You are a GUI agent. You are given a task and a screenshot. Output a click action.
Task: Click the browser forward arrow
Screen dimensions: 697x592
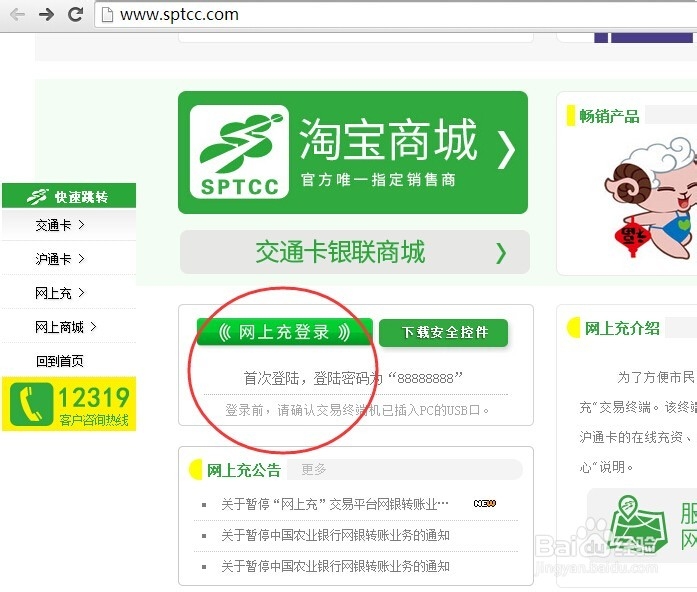46,15
